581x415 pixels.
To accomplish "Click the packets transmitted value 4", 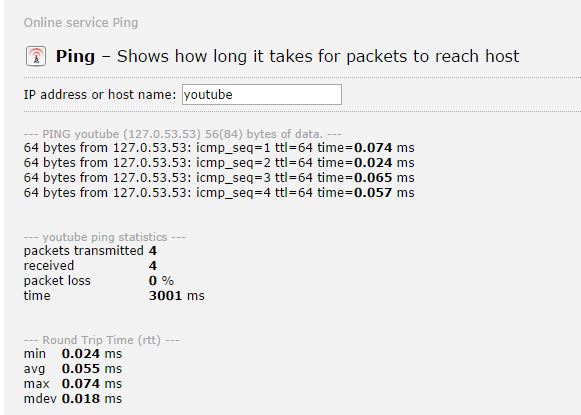I will pyautogui.click(x=153, y=251).
